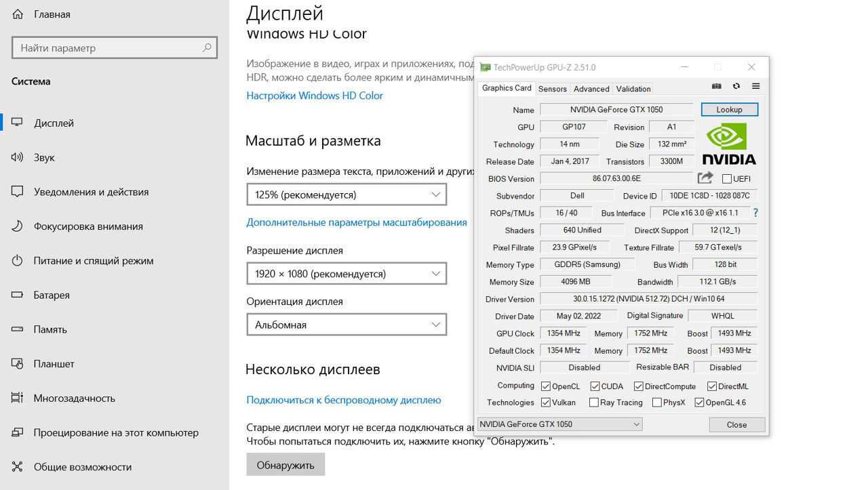Click the Subvendor Dell value

click(x=577, y=195)
